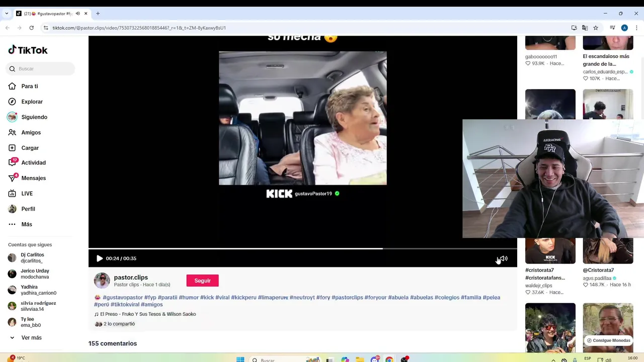Viewport: 644px width, 362px height.
Task: Open #cristorata7 video thumbnail by waldejr_clips
Action: click(x=550, y=250)
